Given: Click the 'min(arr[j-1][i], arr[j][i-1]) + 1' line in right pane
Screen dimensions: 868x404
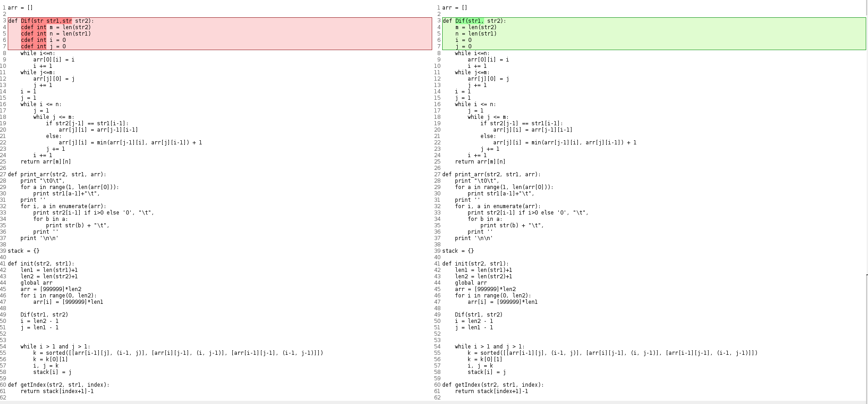Looking at the screenshot, I should click(x=565, y=143).
